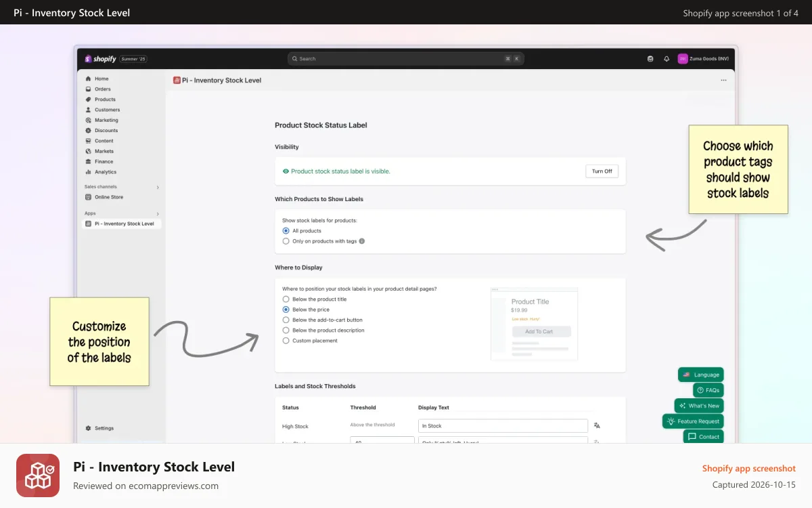The height and width of the screenshot is (508, 812).
Task: Open Settings in the sidebar
Action: [104, 428]
